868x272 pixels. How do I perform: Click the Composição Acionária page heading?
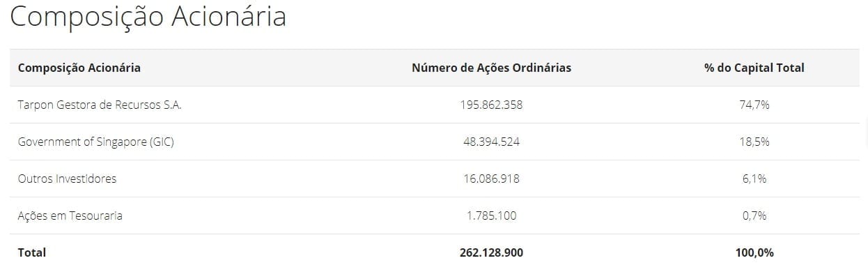point(148,17)
